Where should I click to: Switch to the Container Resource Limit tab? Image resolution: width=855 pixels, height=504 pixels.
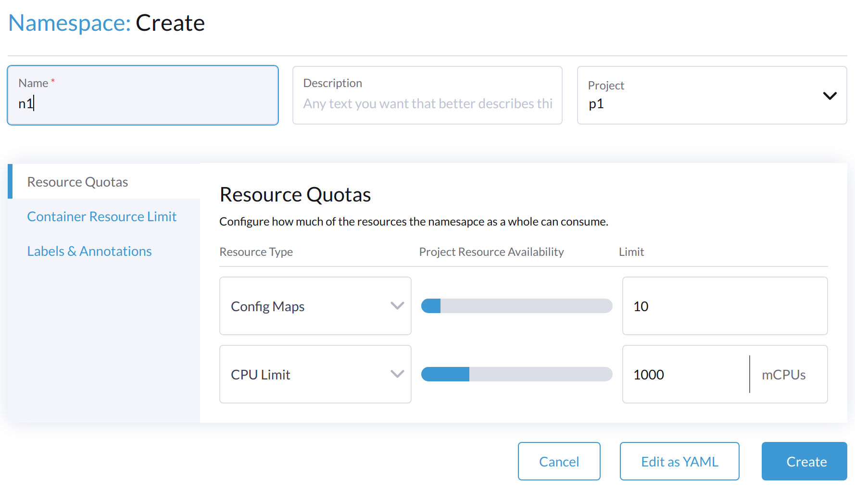click(x=102, y=216)
